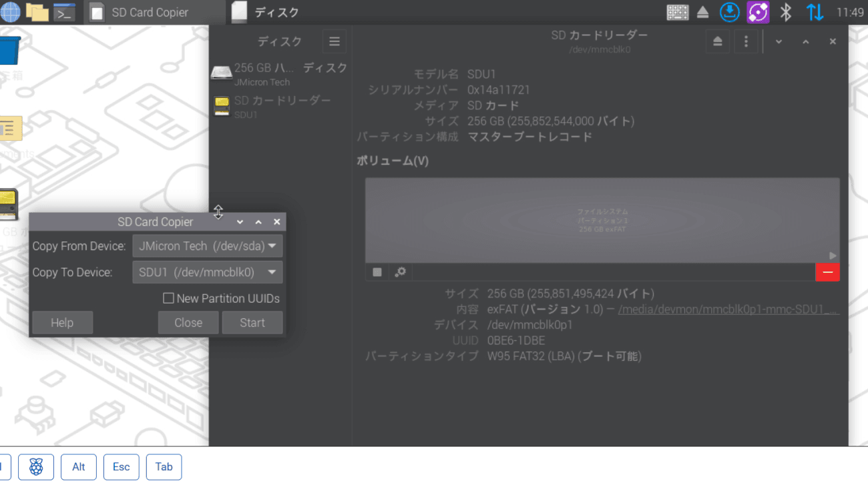Viewport: 868px width, 483px height.
Task: Eject the SD card reader from Disks header
Action: pyautogui.click(x=718, y=41)
